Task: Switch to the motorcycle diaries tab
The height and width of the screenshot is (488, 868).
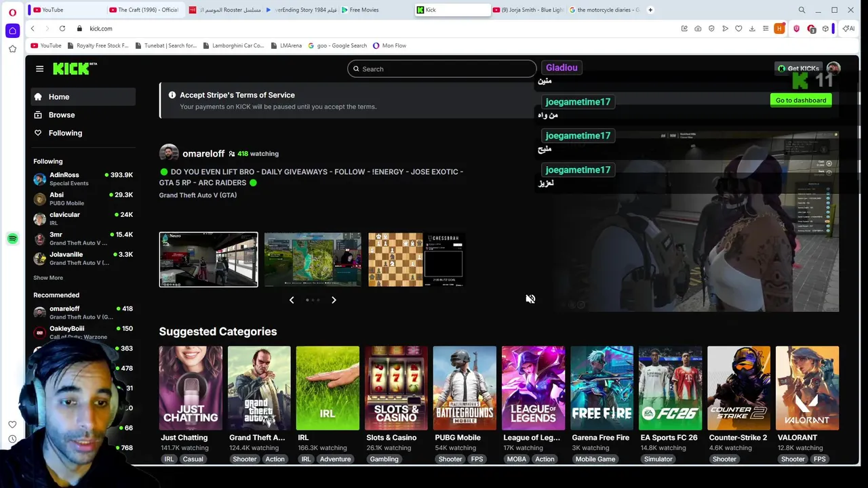Action: [x=604, y=9]
